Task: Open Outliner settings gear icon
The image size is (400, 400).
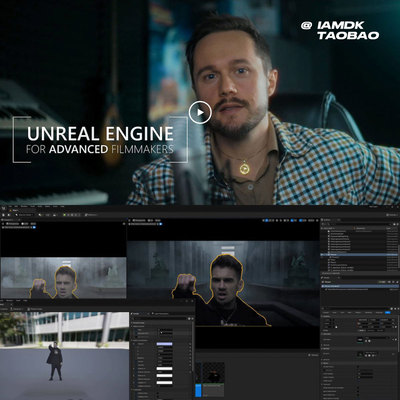Action: 398,224
